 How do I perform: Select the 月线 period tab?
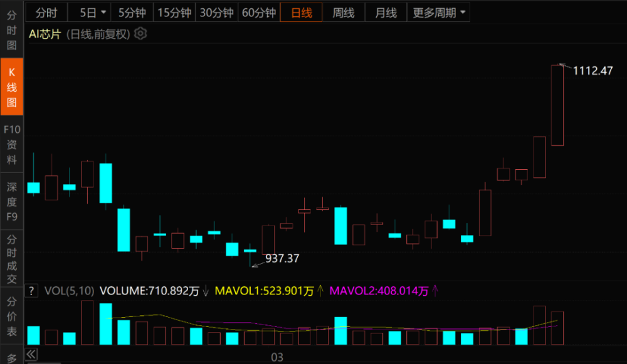point(386,13)
